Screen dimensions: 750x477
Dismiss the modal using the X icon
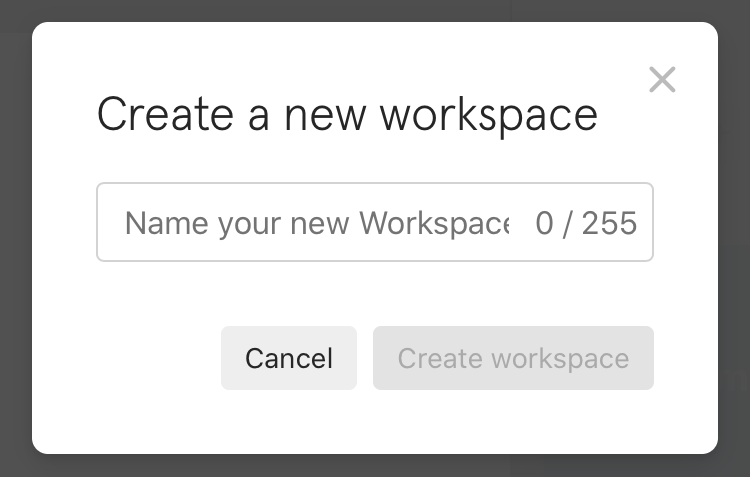pyautogui.click(x=662, y=80)
